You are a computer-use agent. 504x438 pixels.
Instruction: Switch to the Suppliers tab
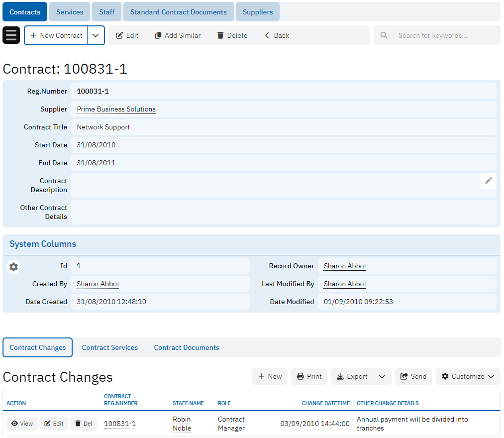pos(257,12)
